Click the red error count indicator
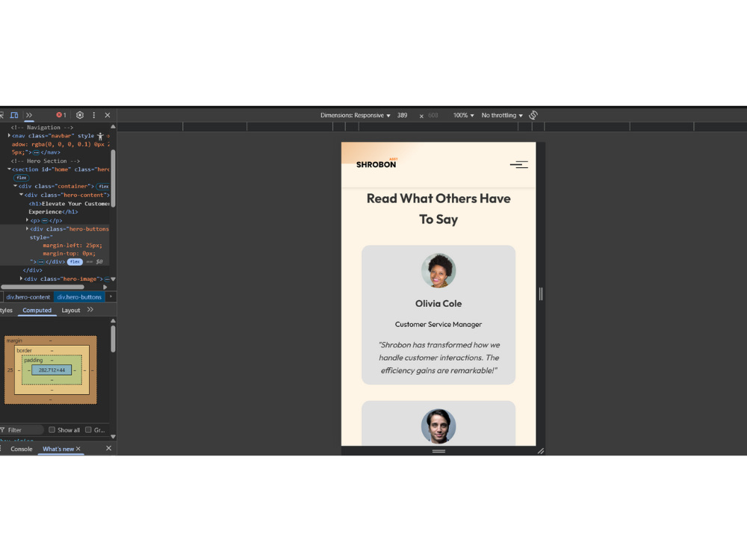 [61, 115]
